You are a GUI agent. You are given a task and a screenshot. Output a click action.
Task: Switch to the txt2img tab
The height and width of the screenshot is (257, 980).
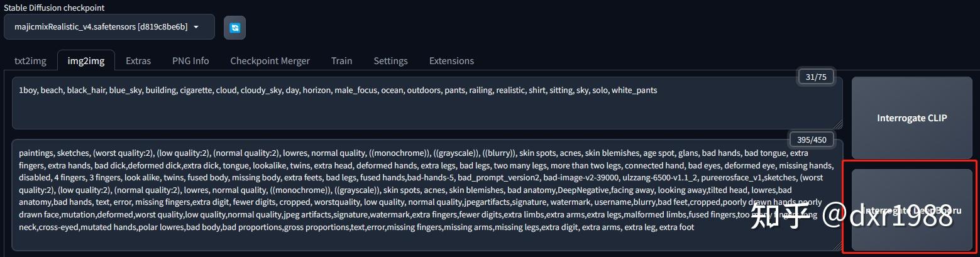click(29, 61)
